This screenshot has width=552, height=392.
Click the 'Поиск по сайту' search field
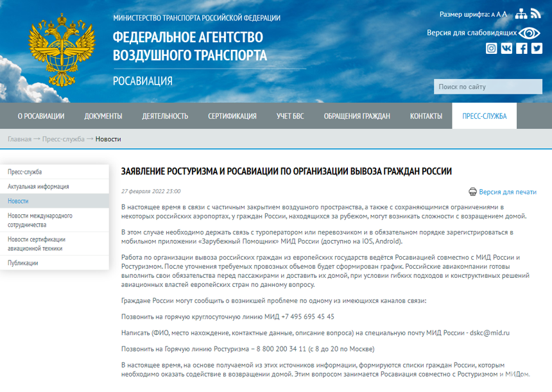tap(488, 87)
